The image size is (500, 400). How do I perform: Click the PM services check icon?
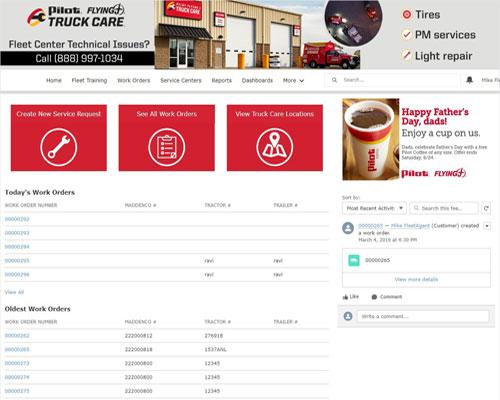coord(407,35)
